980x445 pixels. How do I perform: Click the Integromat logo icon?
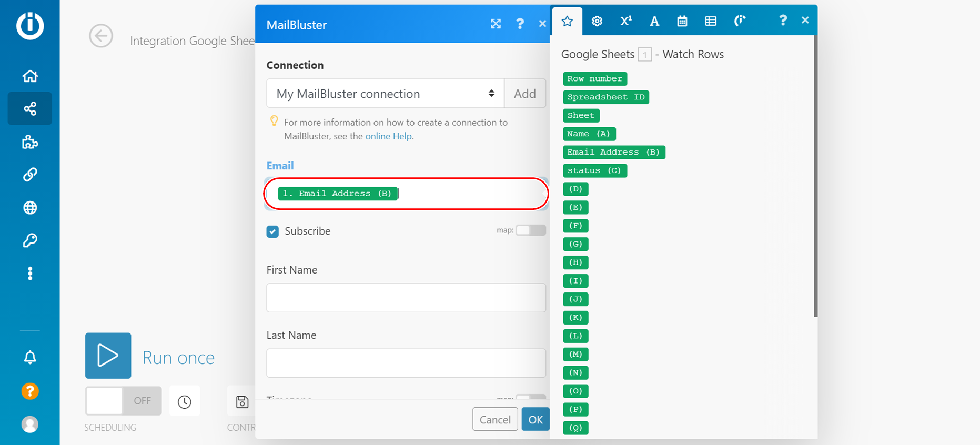point(30,25)
